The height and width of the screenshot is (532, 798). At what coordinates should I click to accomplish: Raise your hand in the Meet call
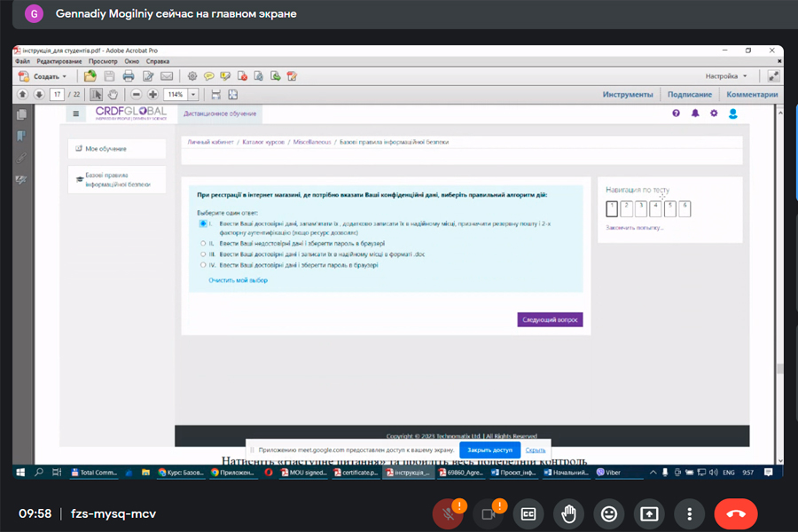point(568,513)
